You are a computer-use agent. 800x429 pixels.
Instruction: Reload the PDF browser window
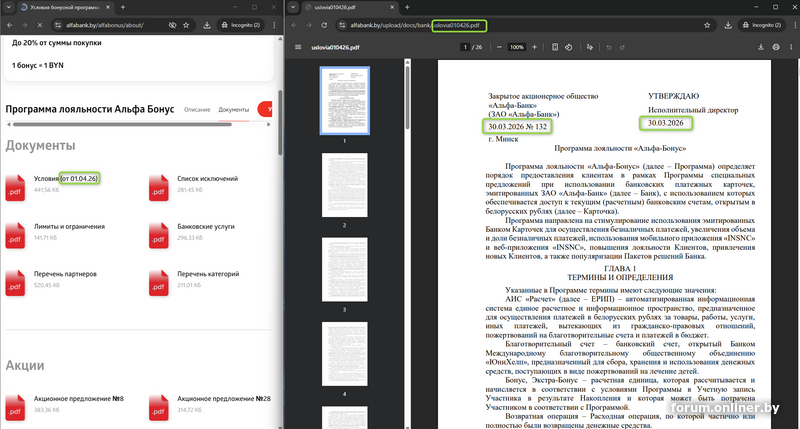pos(326,23)
